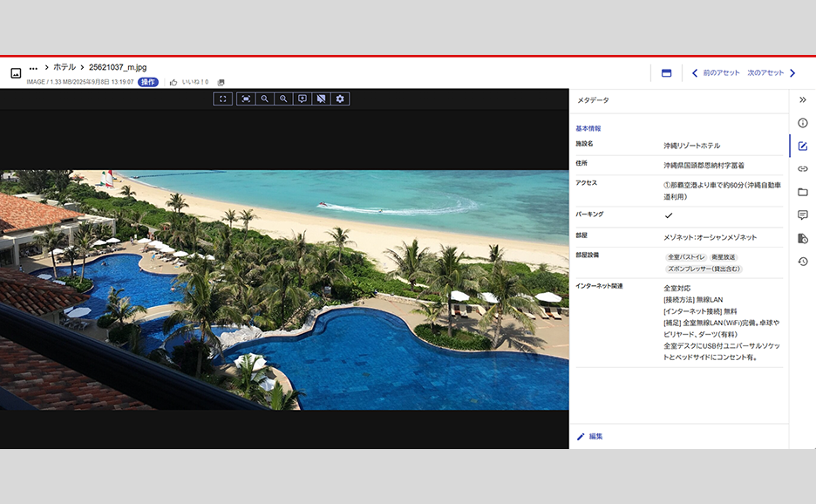Toggle the hide annotations icon in toolbar
816x504 pixels.
[322, 99]
